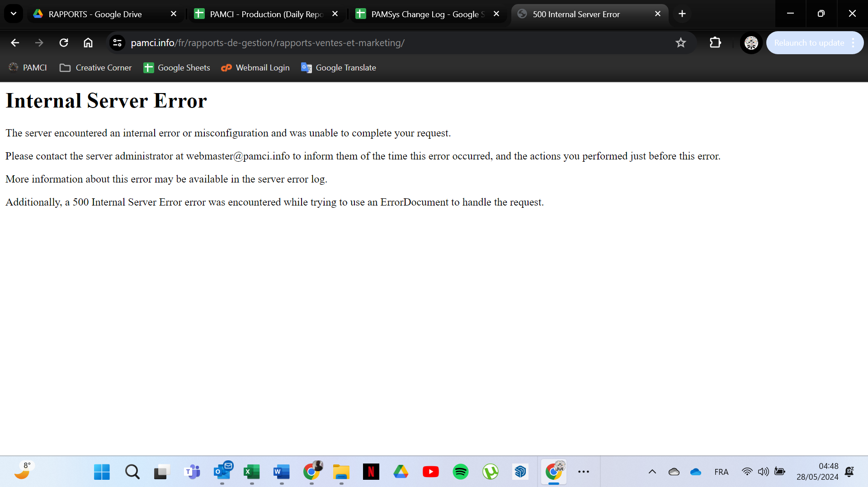Switch FRA keyboard language indicator

[722, 472]
